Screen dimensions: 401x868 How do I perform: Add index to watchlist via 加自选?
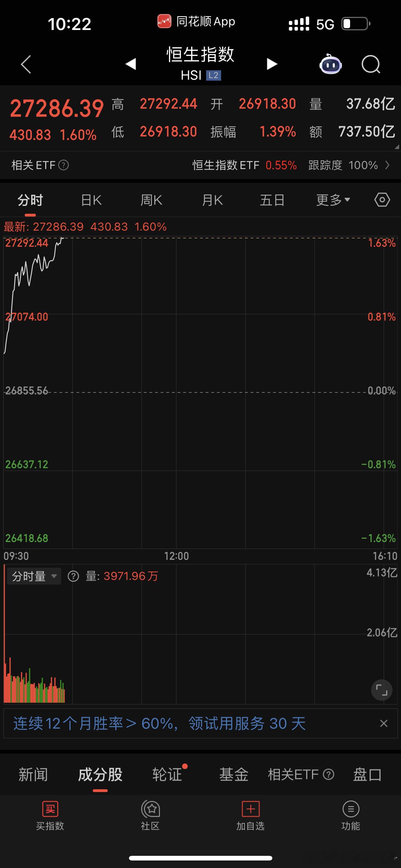[x=250, y=816]
